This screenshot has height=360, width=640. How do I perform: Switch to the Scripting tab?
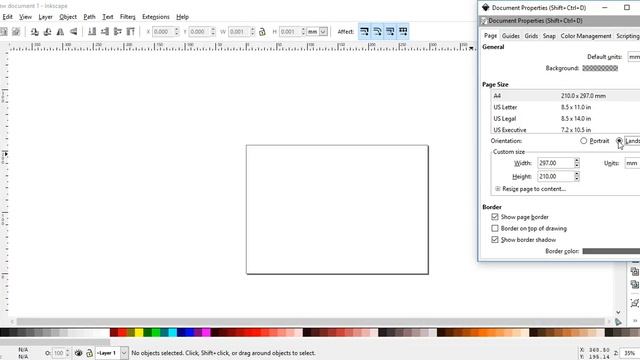tap(627, 36)
